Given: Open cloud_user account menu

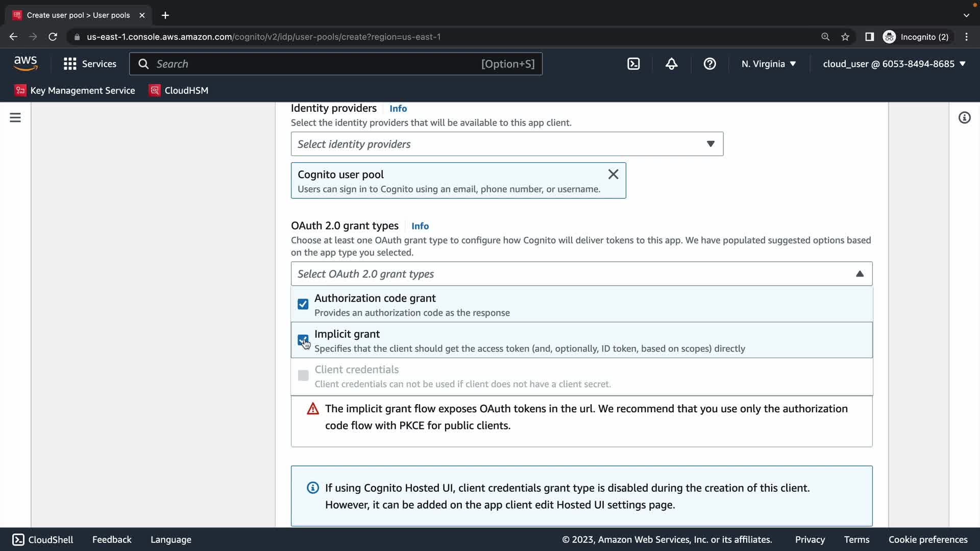Looking at the screenshot, I should [x=894, y=64].
